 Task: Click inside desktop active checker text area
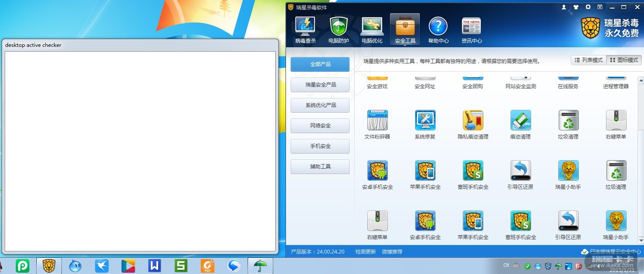click(x=140, y=151)
